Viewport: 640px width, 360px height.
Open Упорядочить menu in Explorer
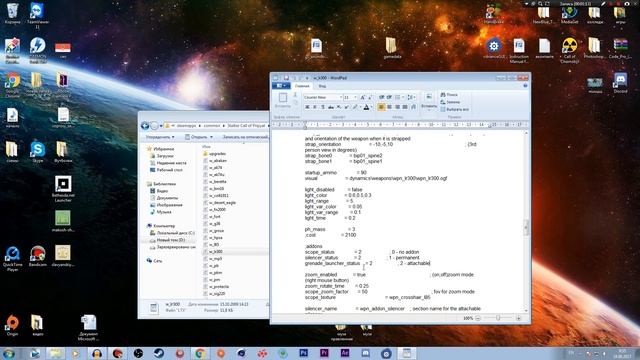(x=160, y=137)
